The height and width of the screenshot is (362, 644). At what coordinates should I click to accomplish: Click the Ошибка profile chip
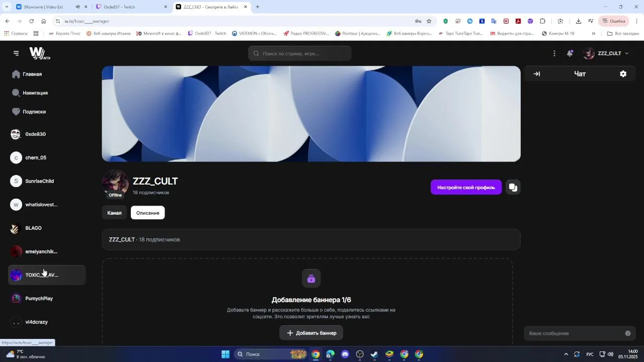tap(614, 21)
